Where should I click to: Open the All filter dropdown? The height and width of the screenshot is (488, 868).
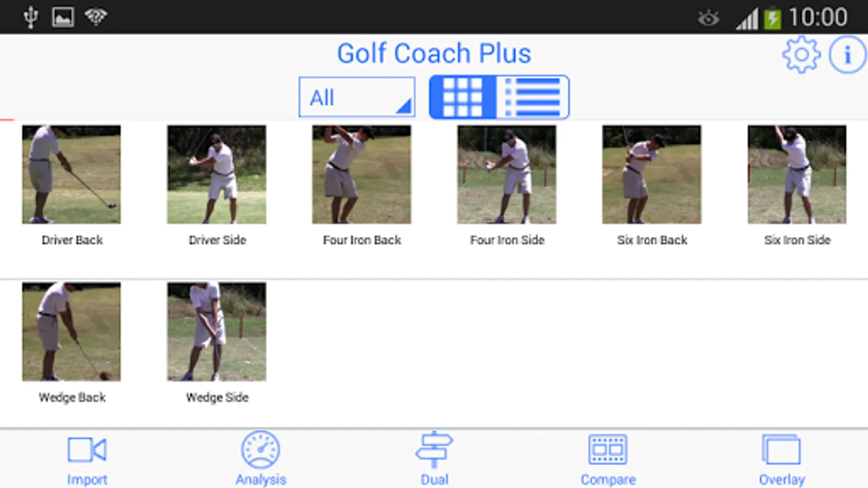click(x=357, y=97)
